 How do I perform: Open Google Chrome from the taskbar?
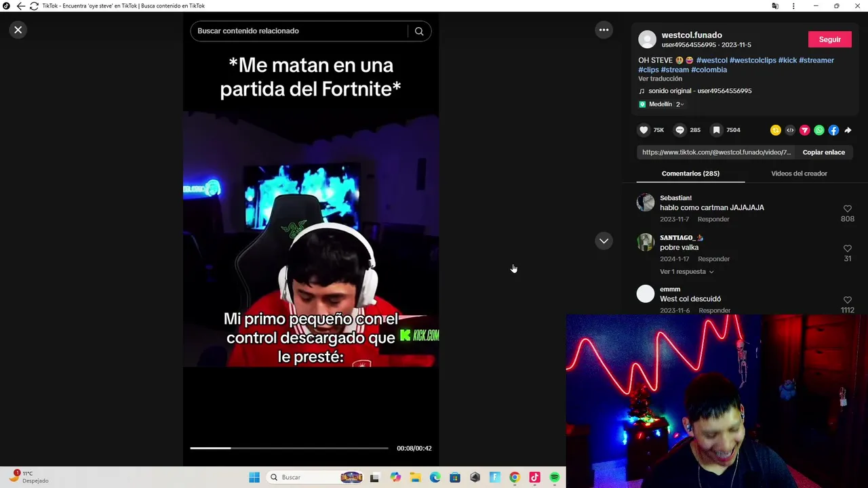pyautogui.click(x=515, y=477)
